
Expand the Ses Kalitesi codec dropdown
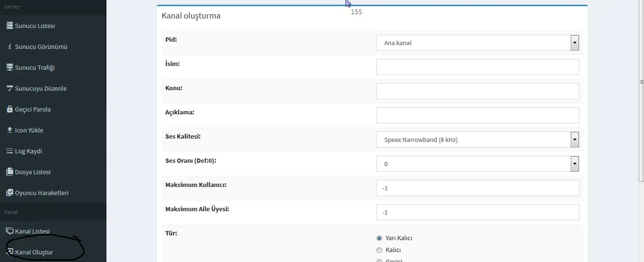(x=477, y=140)
